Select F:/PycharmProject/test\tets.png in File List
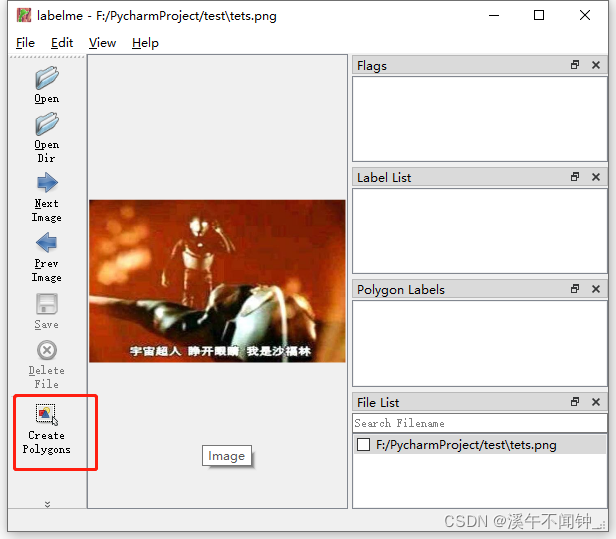This screenshot has height=539, width=616. (x=480, y=445)
